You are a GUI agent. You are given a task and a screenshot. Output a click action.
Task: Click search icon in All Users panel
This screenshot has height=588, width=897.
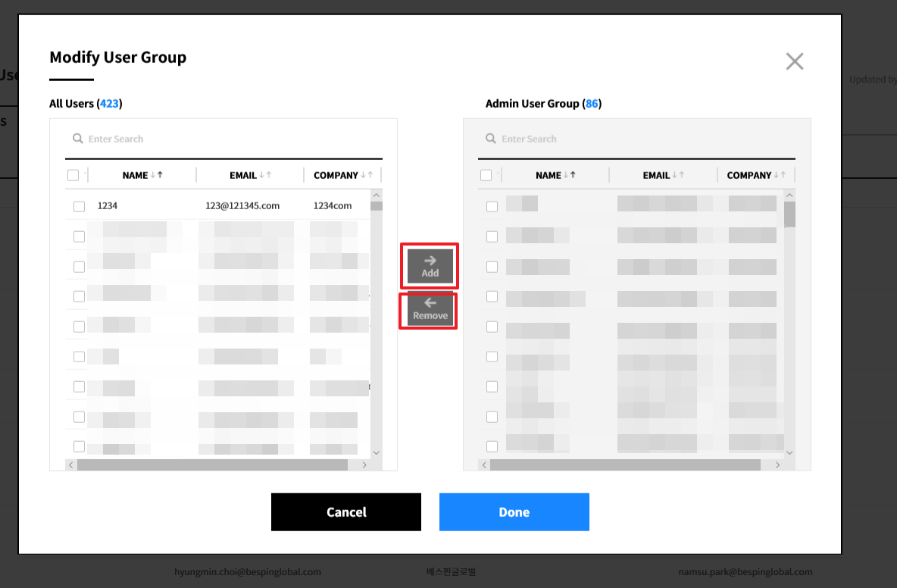pos(77,139)
